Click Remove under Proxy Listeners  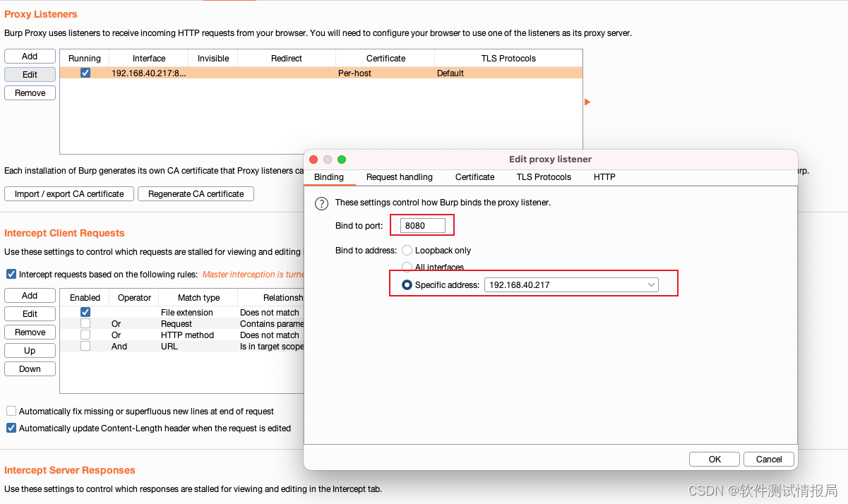tap(30, 93)
